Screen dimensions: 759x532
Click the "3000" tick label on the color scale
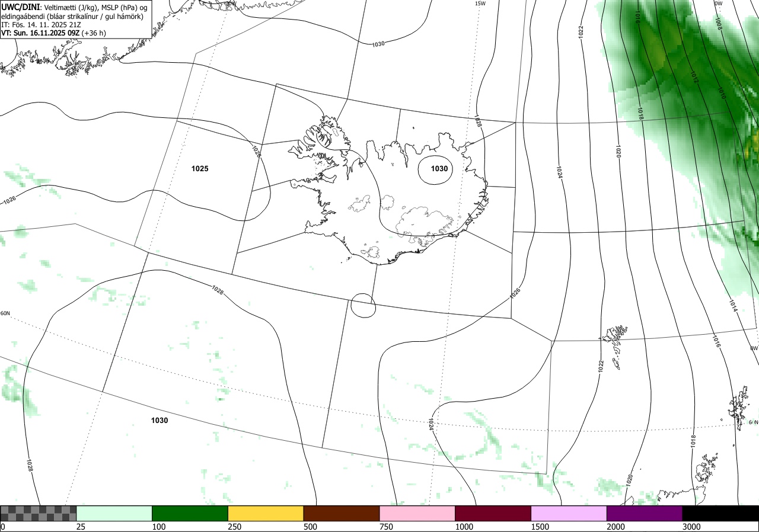tap(691, 527)
